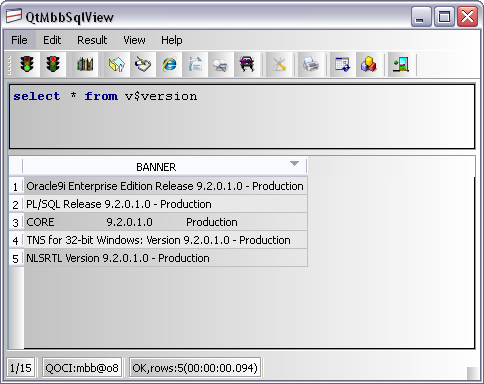
Task: Click the 1/15 status bar indicator
Action: [x=21, y=368]
